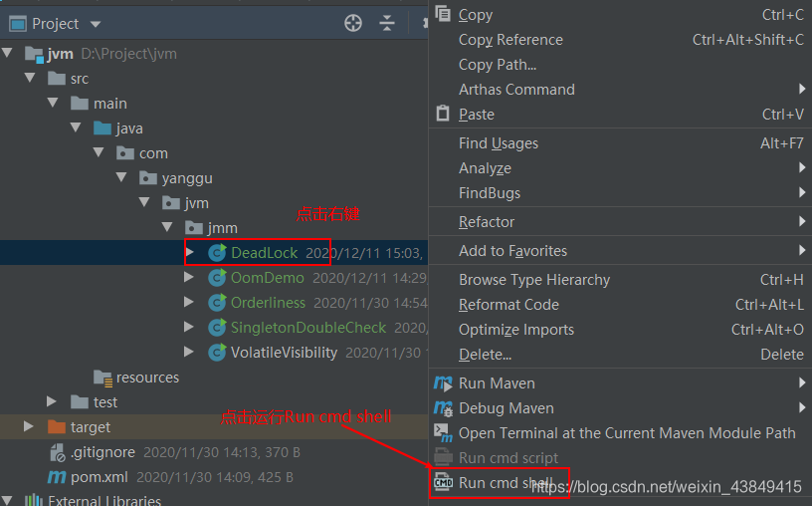Click the SingletonDoubleCheck class icon
Image resolution: width=812 pixels, height=506 pixels.
click(x=217, y=327)
